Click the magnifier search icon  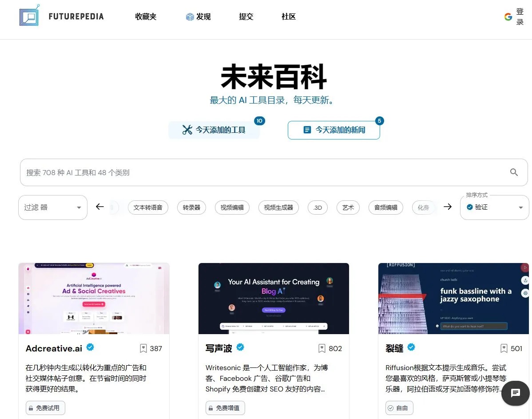[514, 172]
